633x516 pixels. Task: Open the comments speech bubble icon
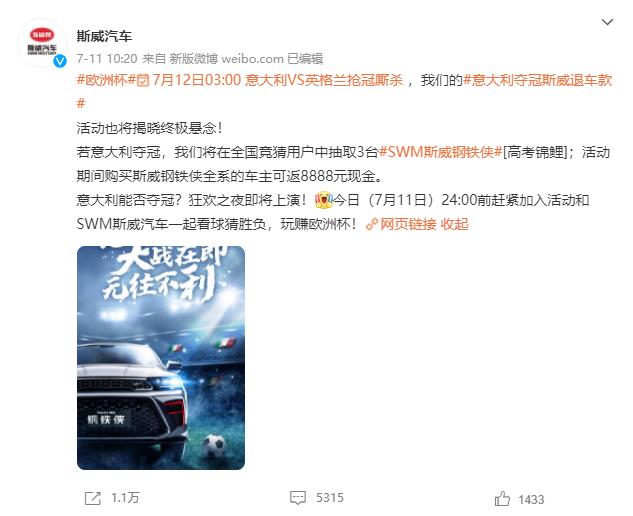tap(298, 498)
